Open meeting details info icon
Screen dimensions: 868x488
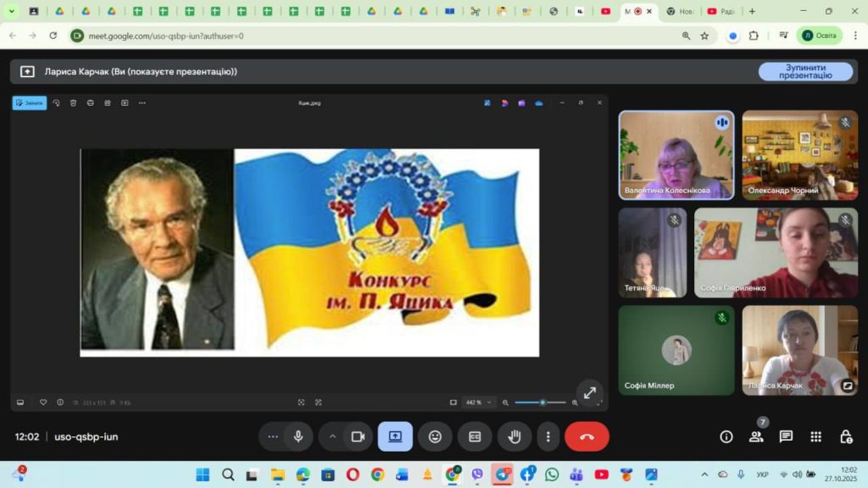click(726, 436)
